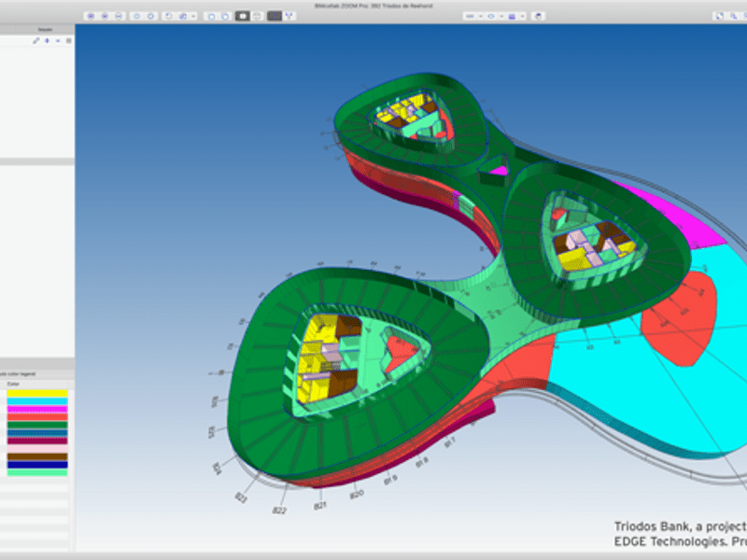Open the dropdown arrow in the Issues panel toolbar
This screenshot has height=560, width=747.
pos(58,41)
